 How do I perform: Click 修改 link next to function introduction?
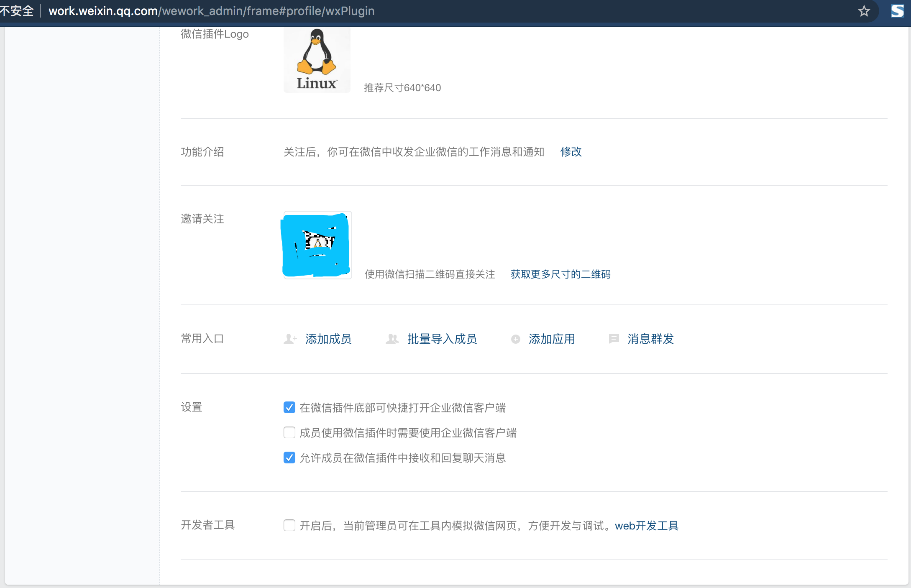pos(571,152)
